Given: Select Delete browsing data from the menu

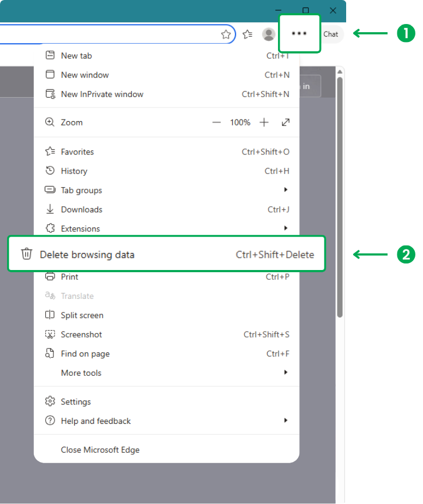Looking at the screenshot, I should point(87,254).
